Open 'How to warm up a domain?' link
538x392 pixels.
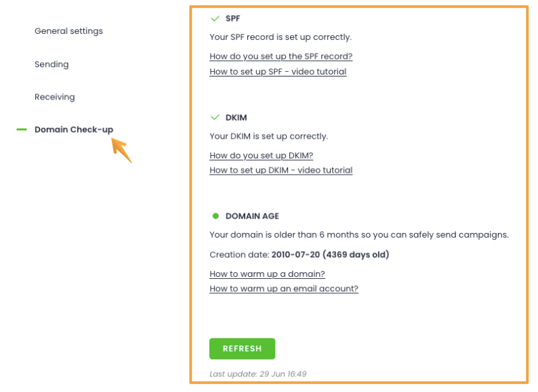267,274
